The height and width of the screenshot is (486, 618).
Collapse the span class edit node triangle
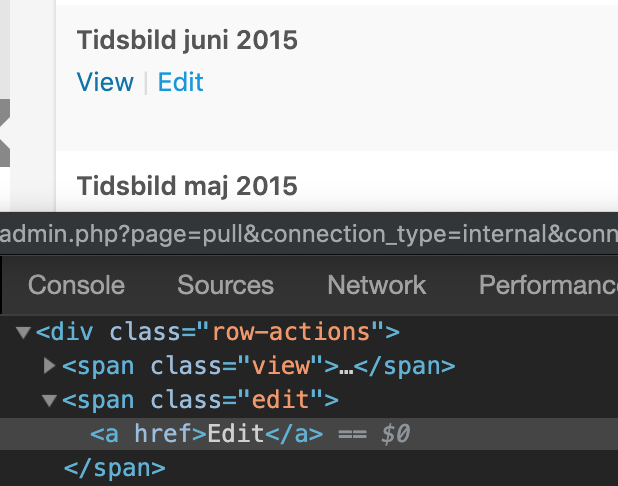coord(50,400)
